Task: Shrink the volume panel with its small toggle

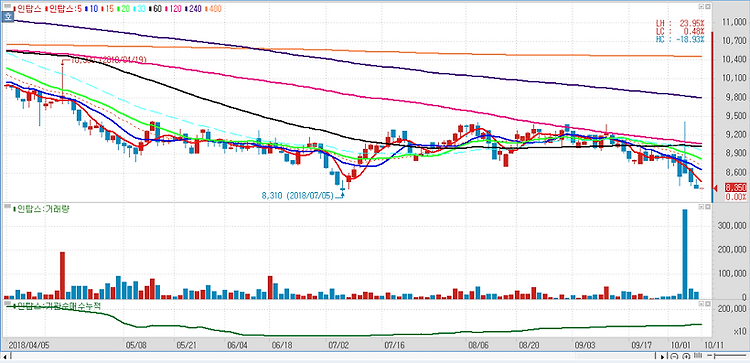Action: point(700,207)
